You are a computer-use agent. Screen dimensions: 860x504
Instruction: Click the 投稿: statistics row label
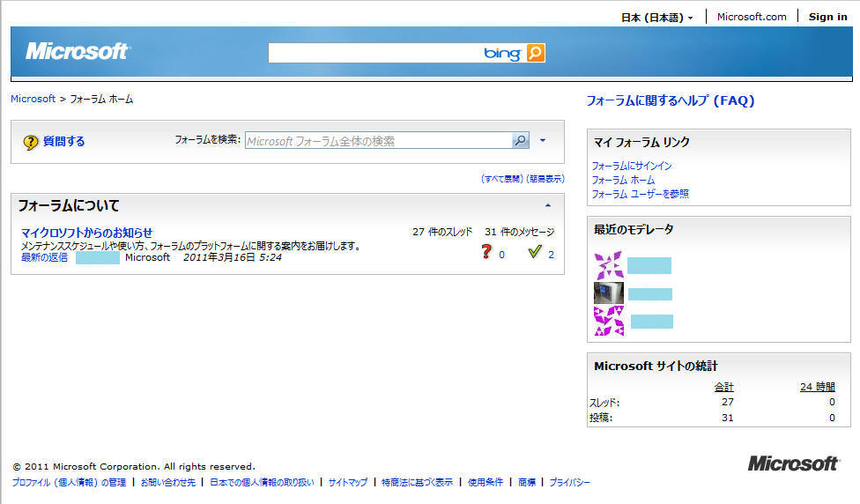(601, 418)
